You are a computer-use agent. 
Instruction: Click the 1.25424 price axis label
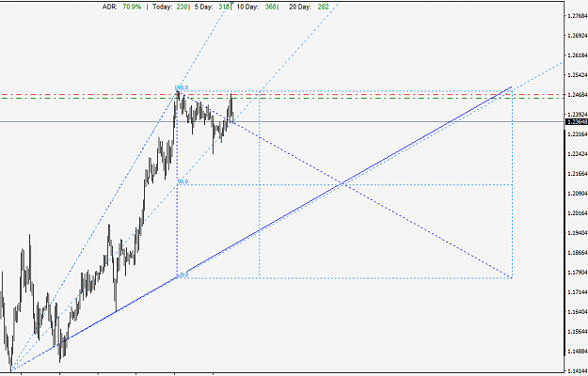(577, 75)
